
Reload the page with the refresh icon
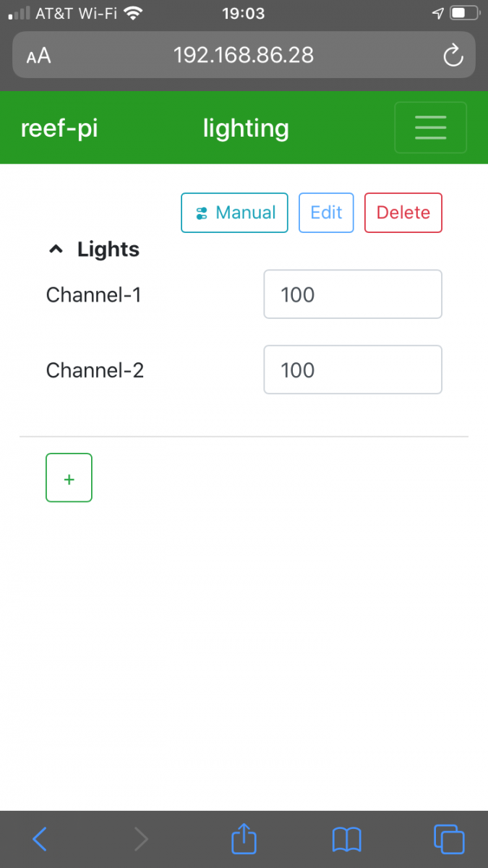pyautogui.click(x=453, y=56)
